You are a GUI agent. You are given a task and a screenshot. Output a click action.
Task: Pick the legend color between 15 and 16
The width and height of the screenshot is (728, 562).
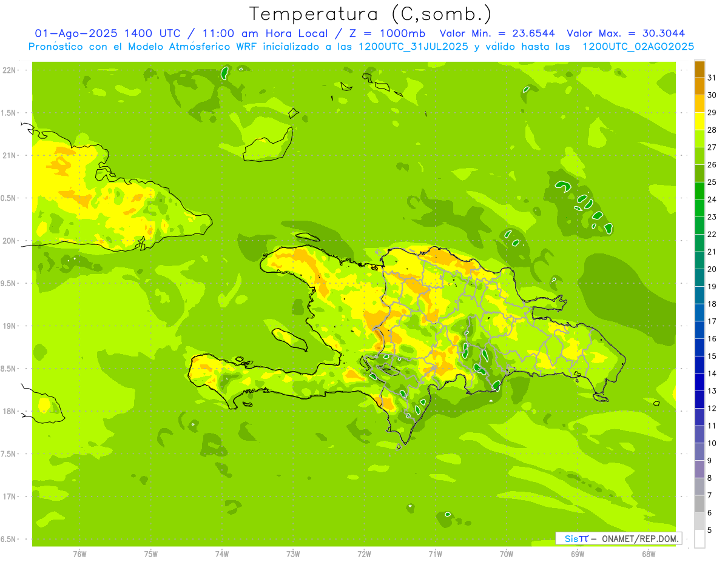(x=699, y=347)
